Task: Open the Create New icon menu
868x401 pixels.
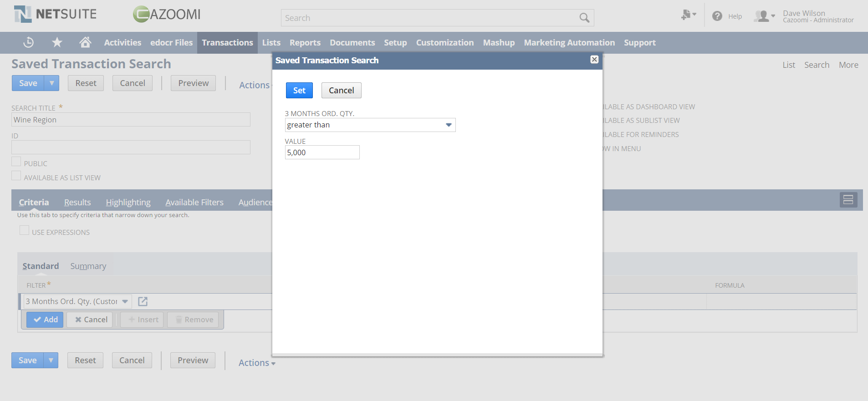Action: click(688, 15)
